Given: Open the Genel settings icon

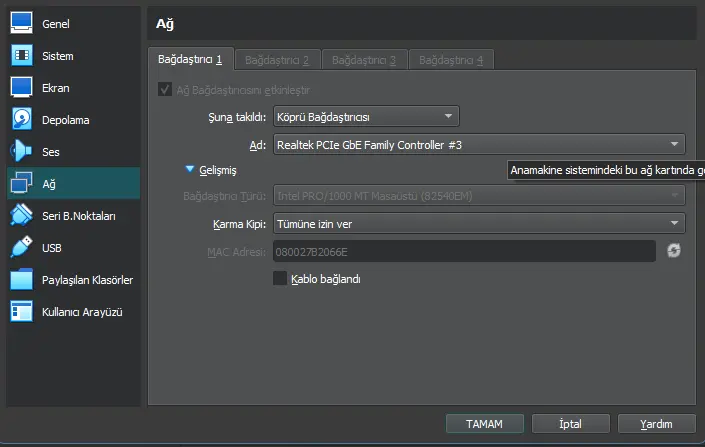Looking at the screenshot, I should point(22,24).
